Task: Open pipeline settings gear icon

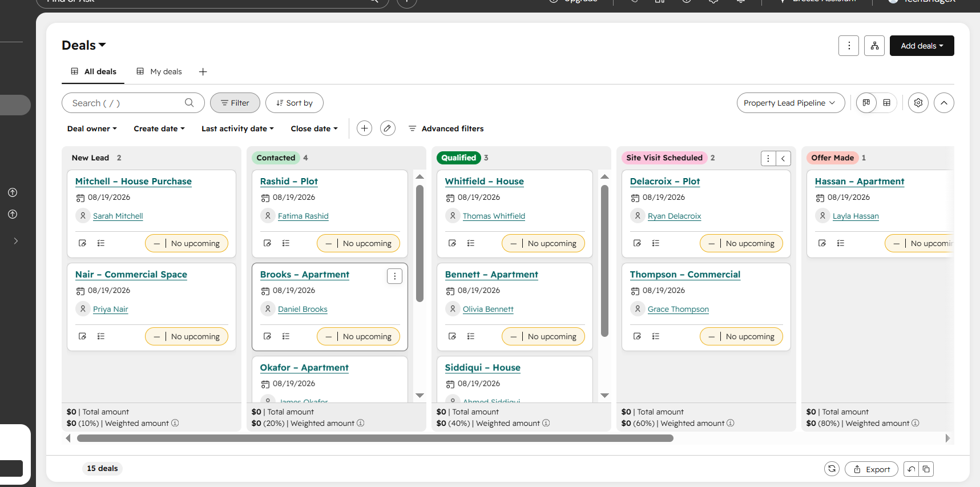Action: pos(918,103)
